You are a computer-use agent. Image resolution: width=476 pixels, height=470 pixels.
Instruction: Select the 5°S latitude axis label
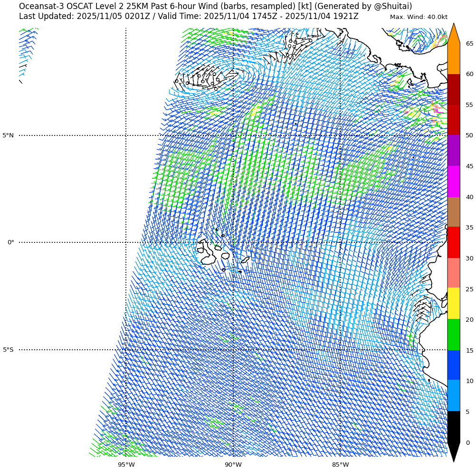[8, 350]
